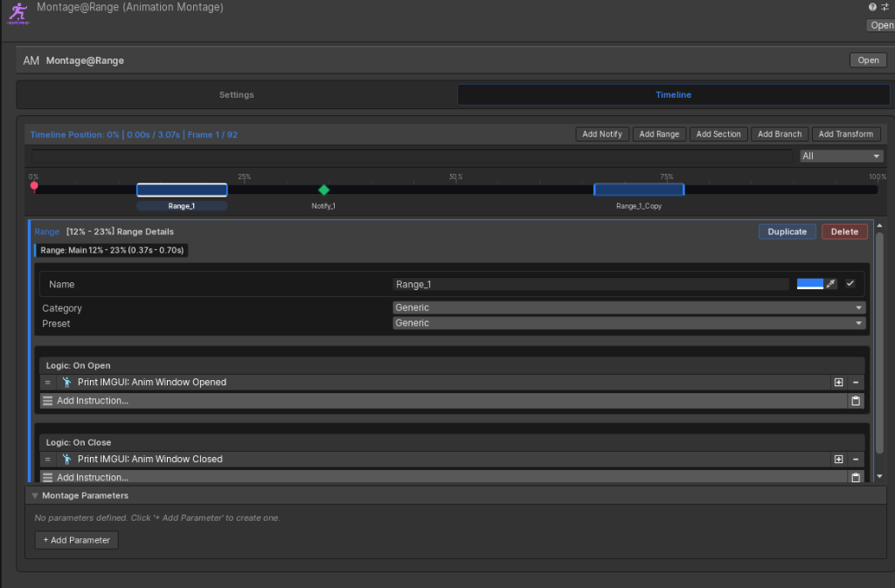
Task: Open the Range_1 color swatch
Action: coord(810,283)
